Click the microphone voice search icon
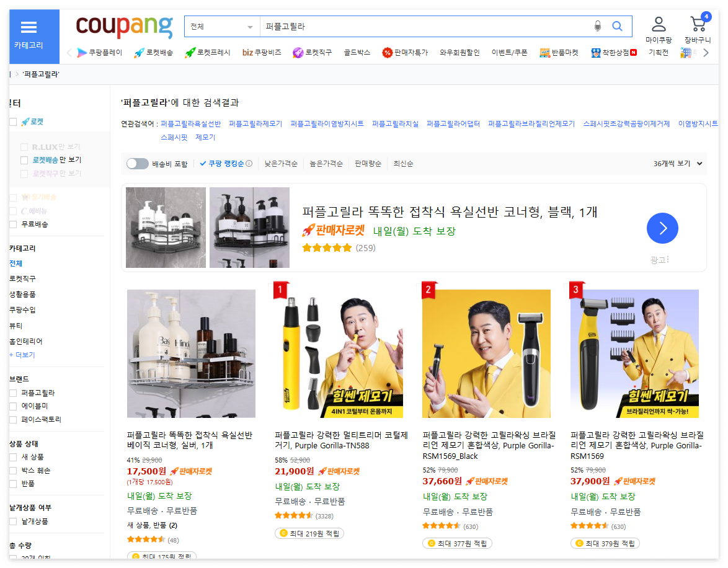Screen dimensions: 728x568 coord(598,26)
